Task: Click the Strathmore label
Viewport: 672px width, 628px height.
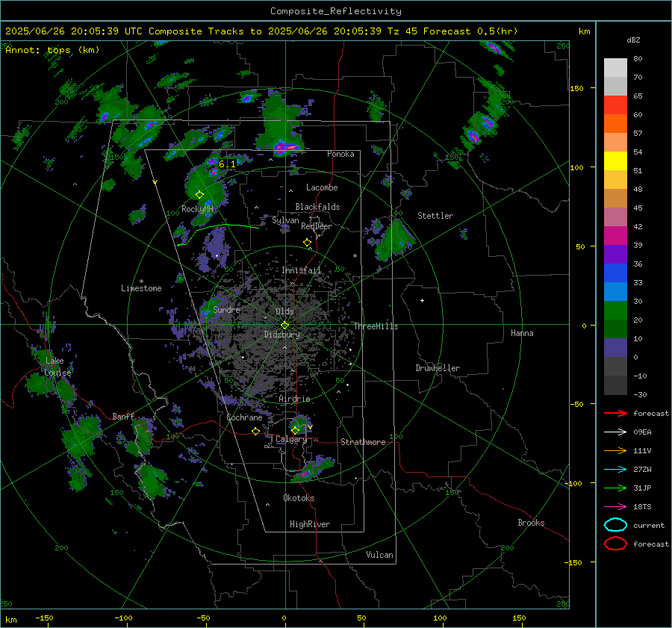Action: tap(363, 442)
